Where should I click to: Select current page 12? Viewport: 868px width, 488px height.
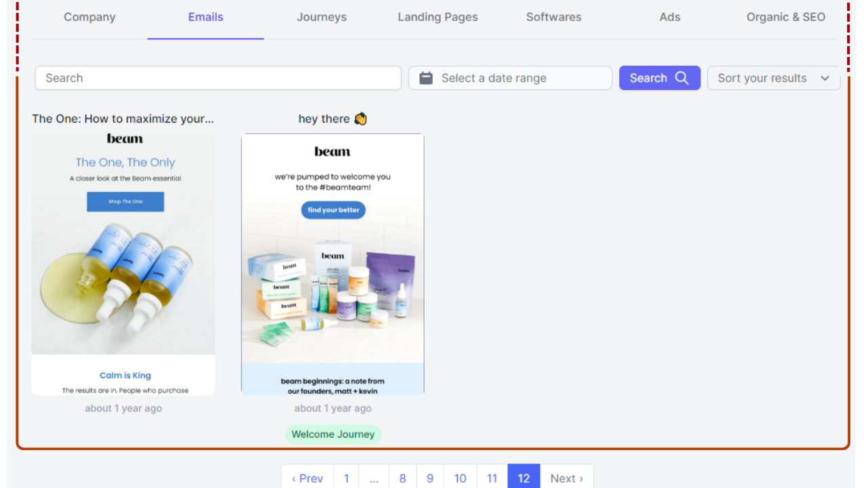coord(524,479)
